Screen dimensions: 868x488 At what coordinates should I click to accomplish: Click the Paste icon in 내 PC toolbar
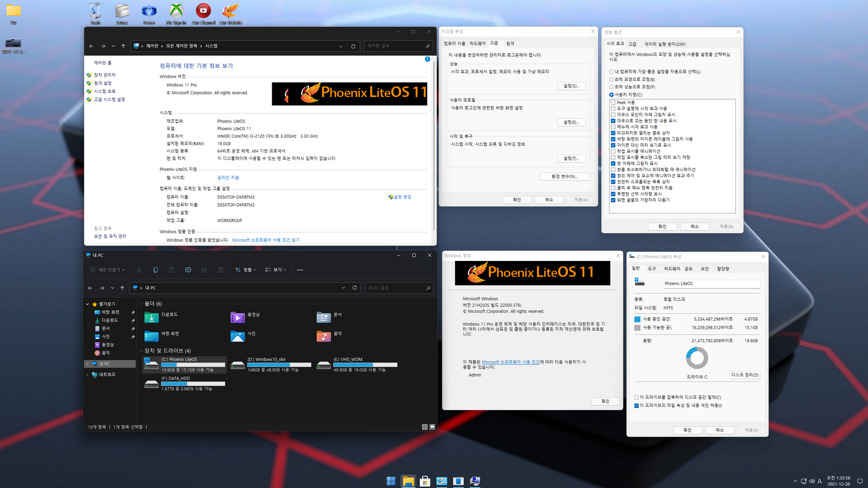point(172,270)
